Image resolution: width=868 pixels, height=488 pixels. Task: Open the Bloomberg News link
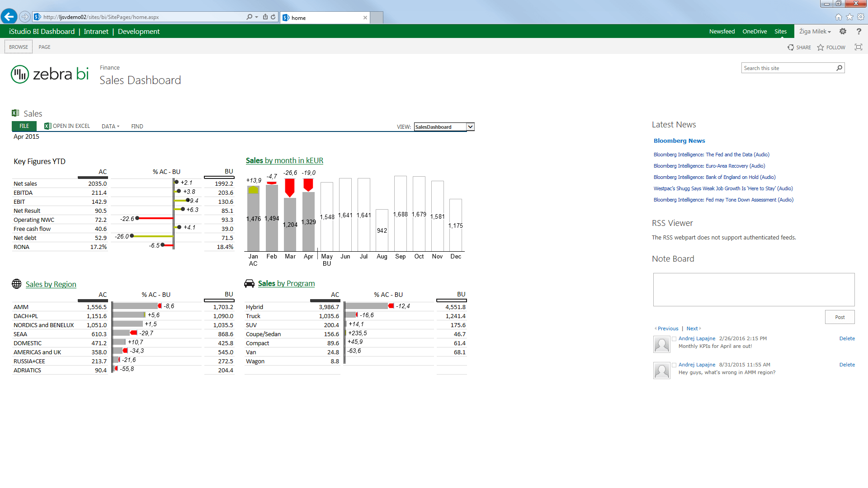[679, 141]
